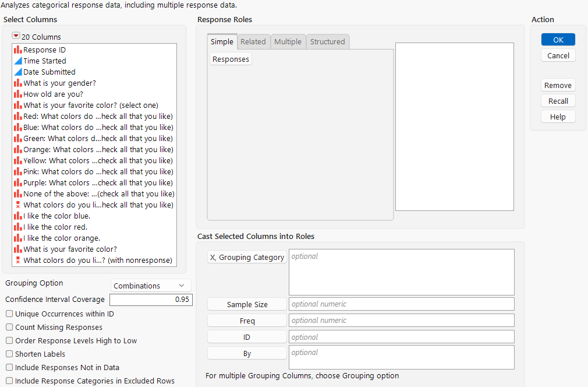Enable Include Response Categories in Excluded Rows
This screenshot has height=387, width=588.
pos(9,381)
